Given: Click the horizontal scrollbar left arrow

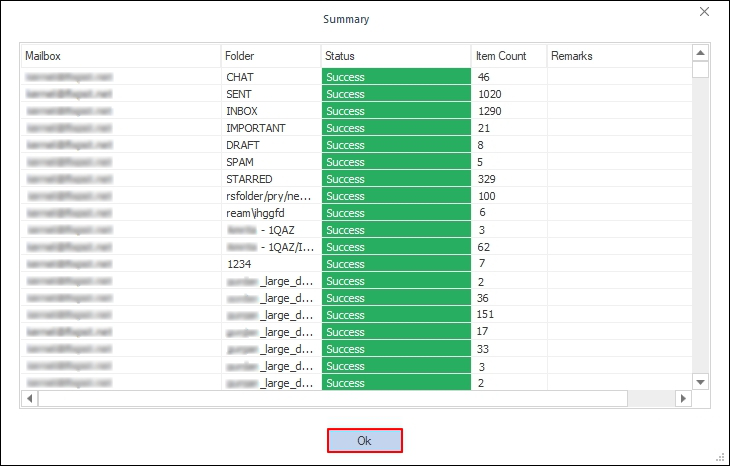Looking at the screenshot, I should click(x=30, y=398).
